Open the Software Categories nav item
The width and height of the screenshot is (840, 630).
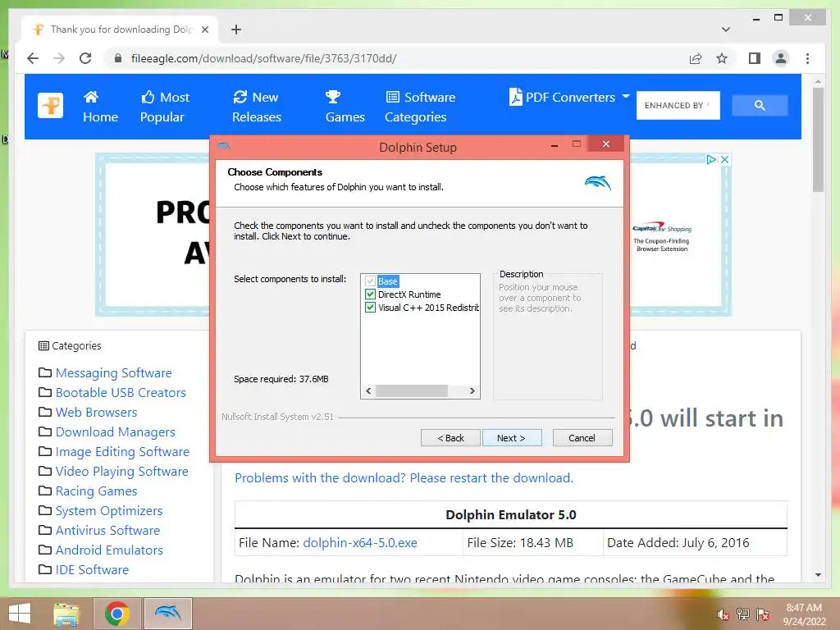coord(420,107)
